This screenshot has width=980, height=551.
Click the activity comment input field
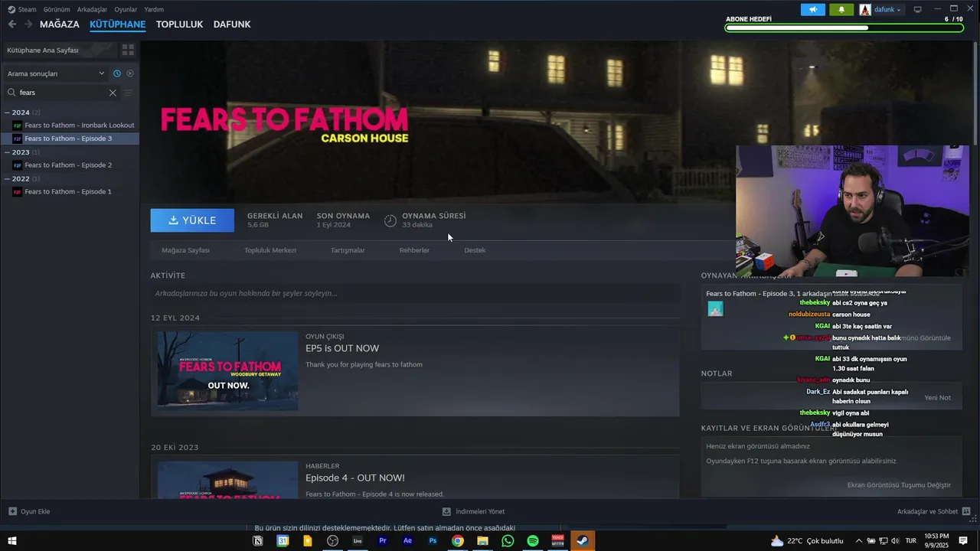(415, 293)
